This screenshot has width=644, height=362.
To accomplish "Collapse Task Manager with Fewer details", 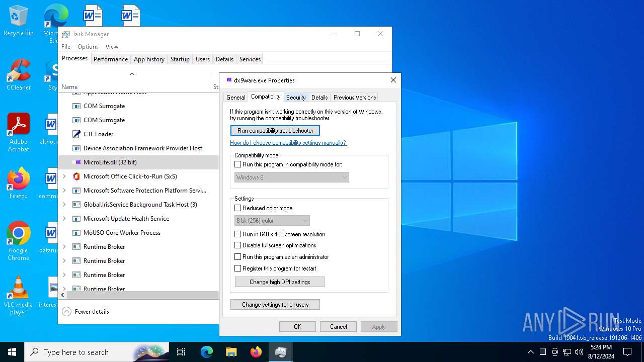I will point(86,312).
